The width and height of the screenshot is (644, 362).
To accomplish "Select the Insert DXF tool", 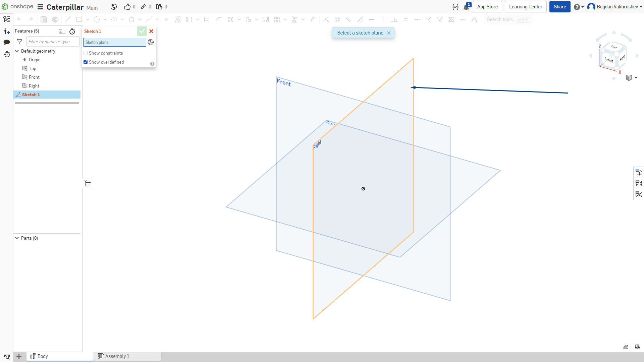I will 294,19.
